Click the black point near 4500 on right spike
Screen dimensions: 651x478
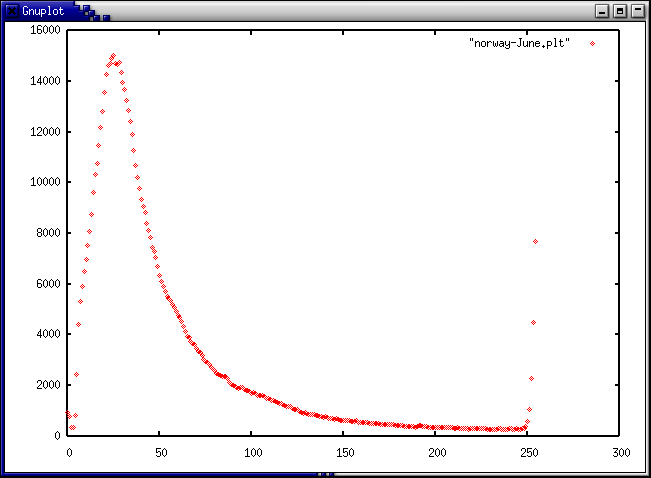(533, 322)
